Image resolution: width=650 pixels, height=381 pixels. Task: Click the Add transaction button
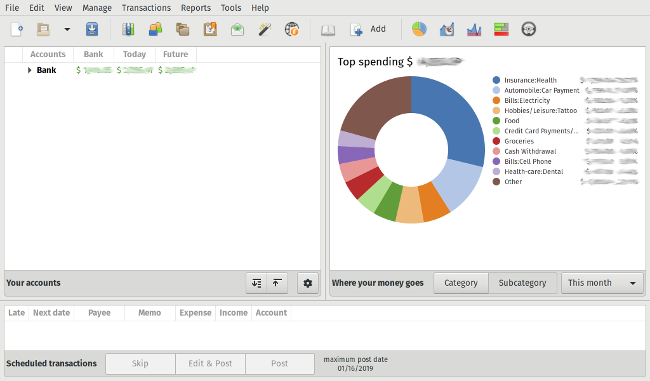point(368,29)
